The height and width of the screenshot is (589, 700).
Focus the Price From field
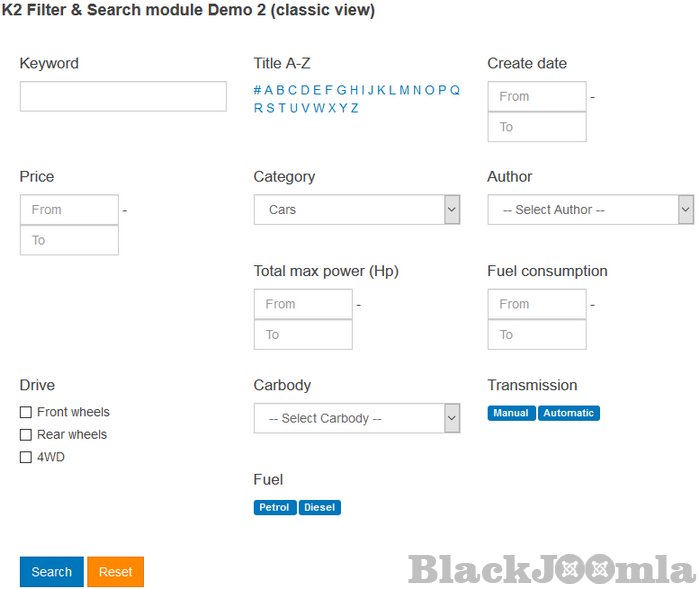(69, 210)
